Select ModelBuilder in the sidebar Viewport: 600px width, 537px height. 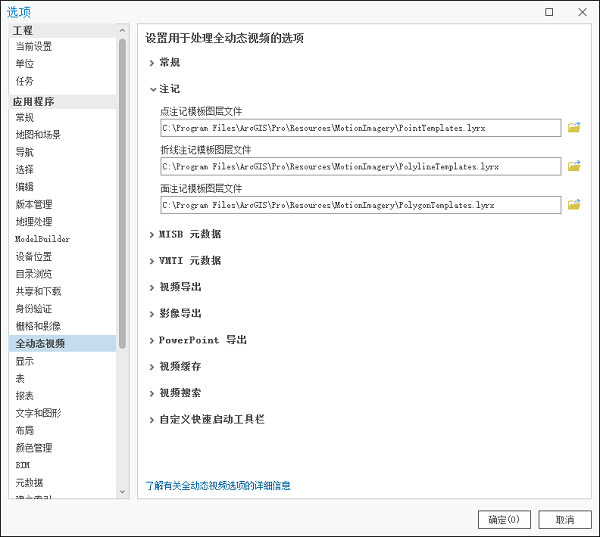pos(42,239)
